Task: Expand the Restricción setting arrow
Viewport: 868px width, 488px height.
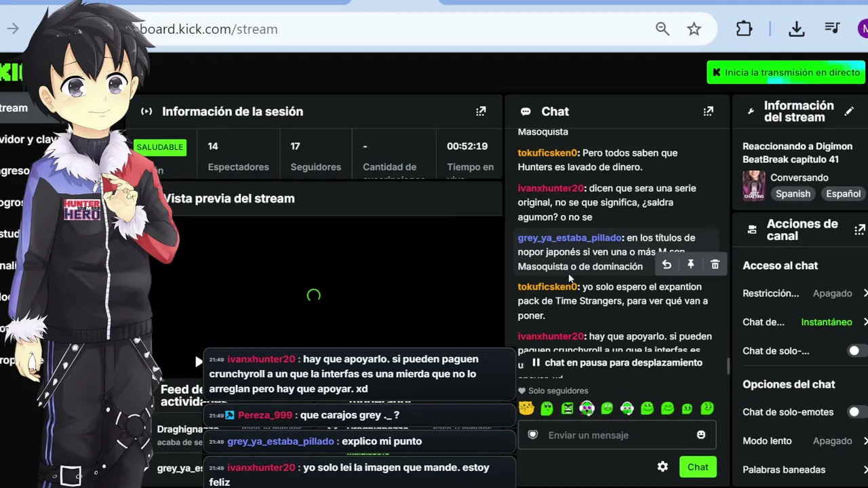Action: point(865,293)
